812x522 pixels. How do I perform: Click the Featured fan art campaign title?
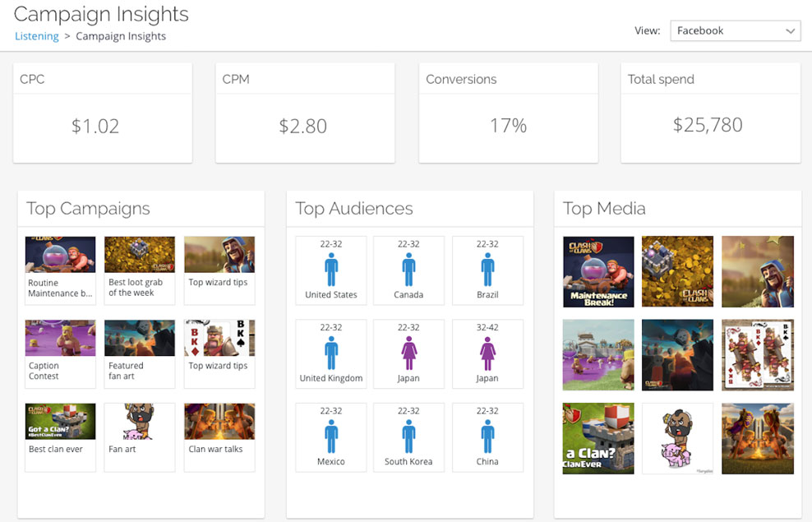point(126,371)
